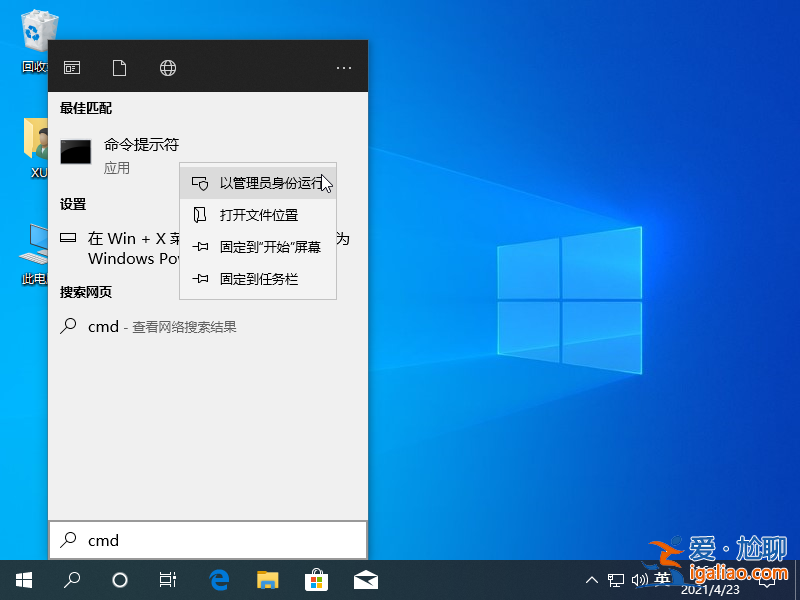Select the Documents filter icon in search
The width and height of the screenshot is (800, 600).
tap(119, 67)
